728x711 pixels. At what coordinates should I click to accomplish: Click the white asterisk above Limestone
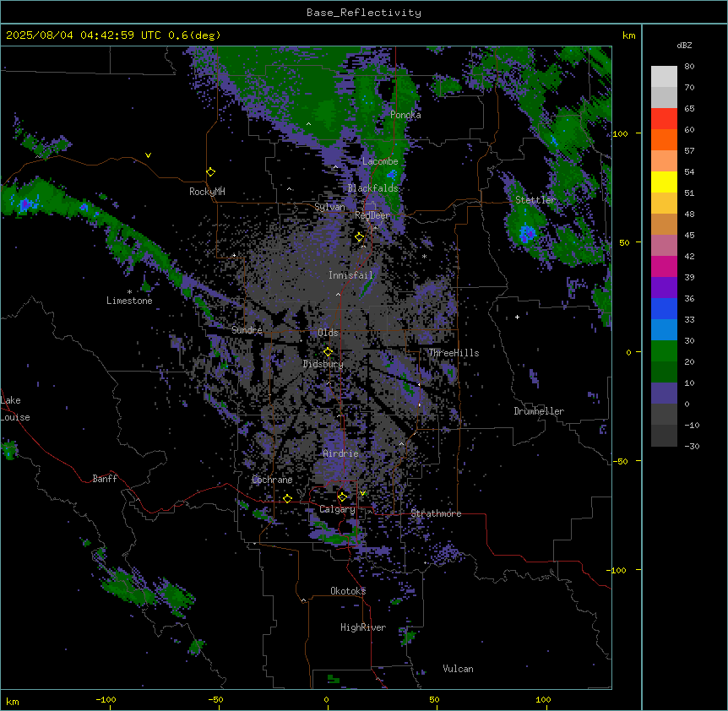[129, 292]
